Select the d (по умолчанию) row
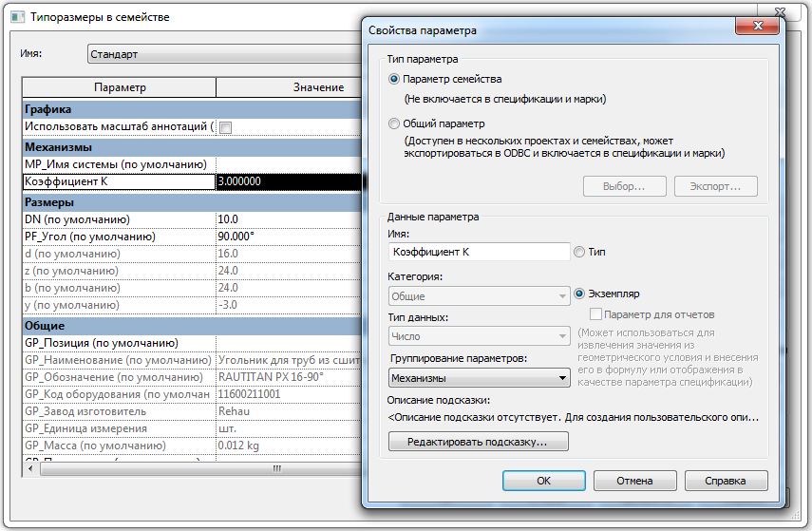Viewport: 812px width, 531px height. (x=119, y=254)
